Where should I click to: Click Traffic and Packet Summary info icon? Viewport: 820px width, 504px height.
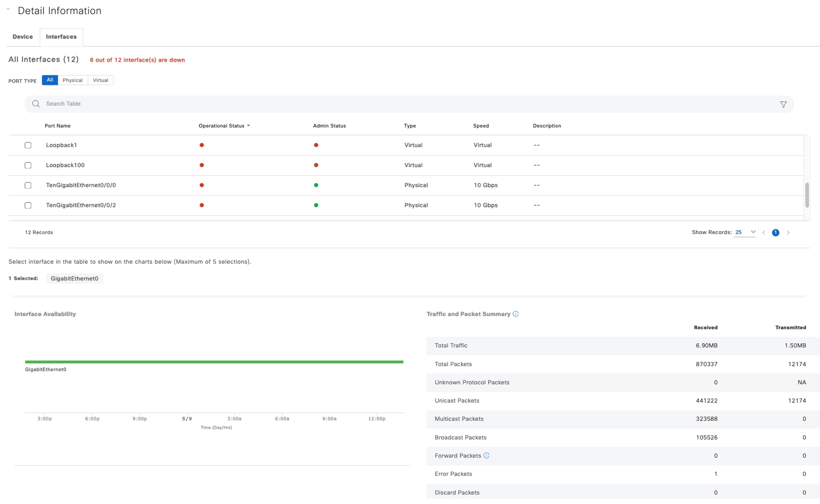point(515,314)
